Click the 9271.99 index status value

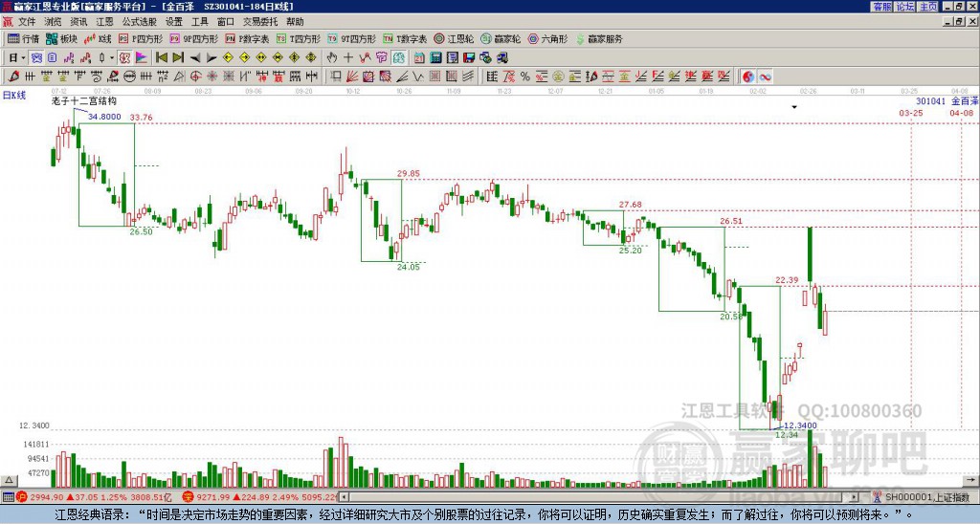click(x=212, y=497)
